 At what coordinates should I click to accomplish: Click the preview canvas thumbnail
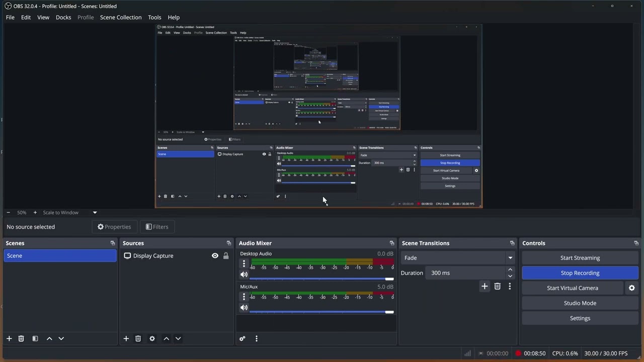coord(318,116)
